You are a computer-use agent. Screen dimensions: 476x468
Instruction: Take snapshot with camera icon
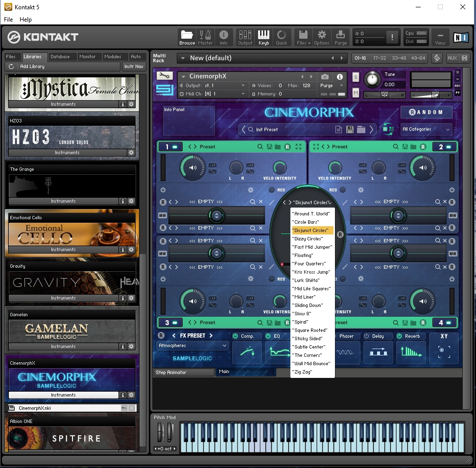coord(325,76)
